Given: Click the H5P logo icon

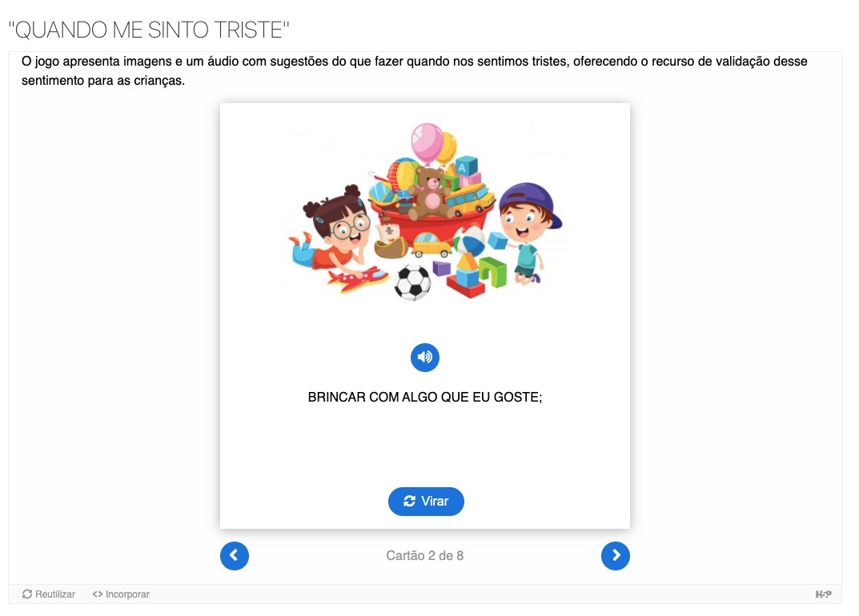Looking at the screenshot, I should click(x=823, y=594).
